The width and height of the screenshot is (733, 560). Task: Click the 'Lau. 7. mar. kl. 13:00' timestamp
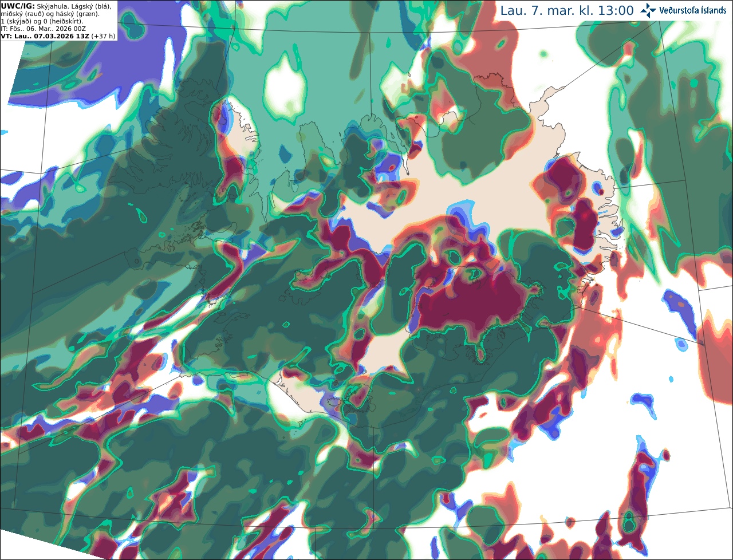[567, 10]
